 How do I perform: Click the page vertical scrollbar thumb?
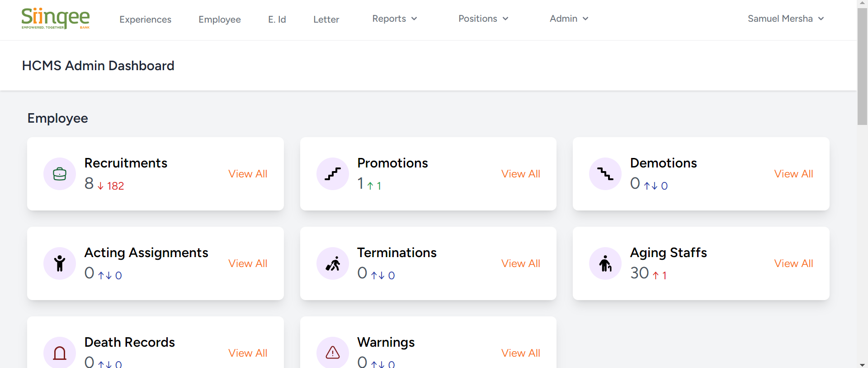tap(862, 66)
